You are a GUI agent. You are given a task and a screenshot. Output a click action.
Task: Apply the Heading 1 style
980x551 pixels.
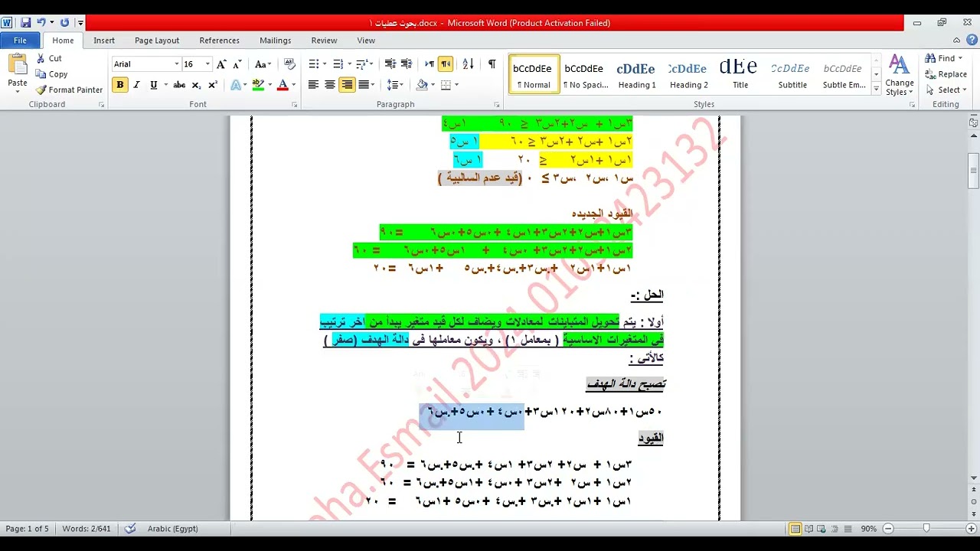point(636,74)
